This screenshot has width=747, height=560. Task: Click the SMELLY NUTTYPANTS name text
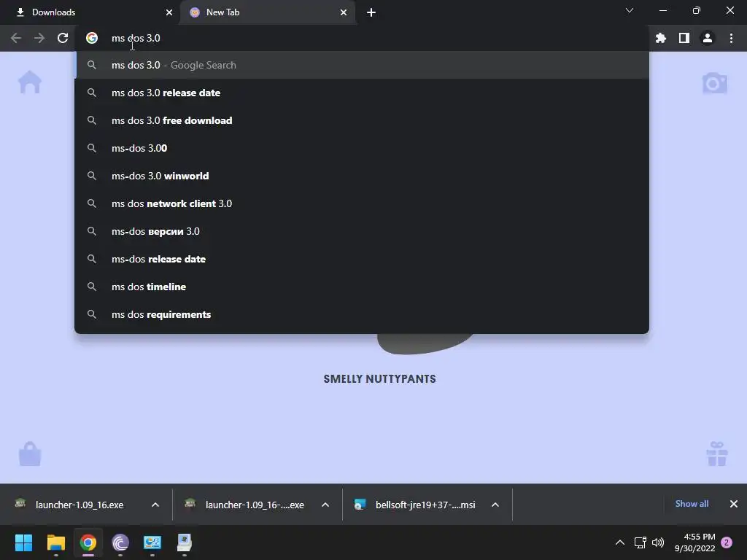click(x=379, y=379)
